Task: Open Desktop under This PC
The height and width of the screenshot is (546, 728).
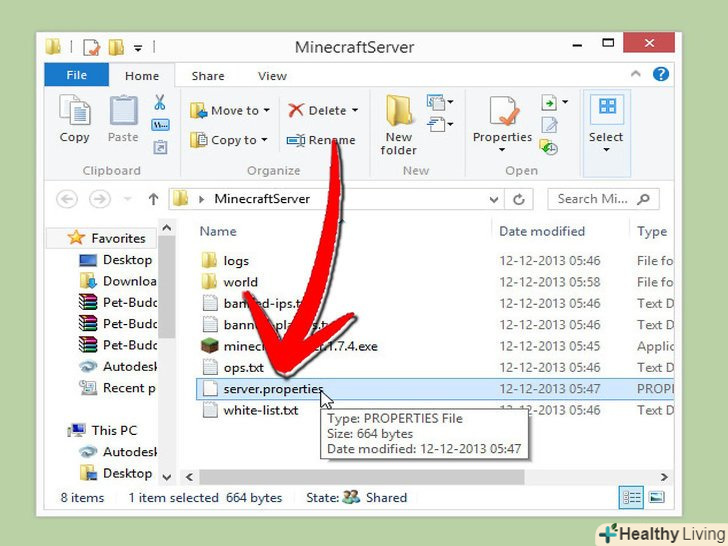Action: tap(127, 473)
